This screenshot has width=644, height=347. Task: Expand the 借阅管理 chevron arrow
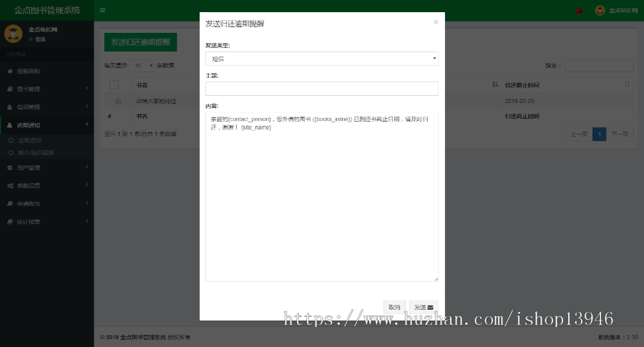tap(87, 107)
